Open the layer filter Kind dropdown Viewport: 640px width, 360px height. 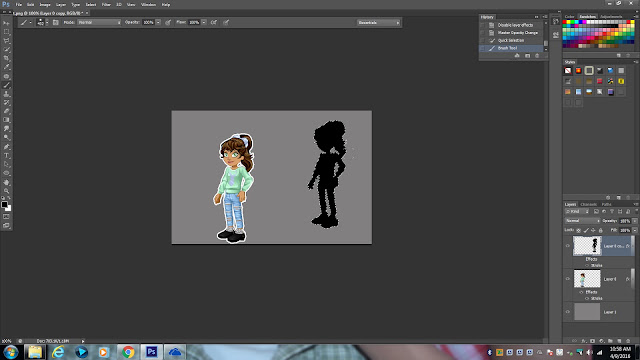(577, 211)
